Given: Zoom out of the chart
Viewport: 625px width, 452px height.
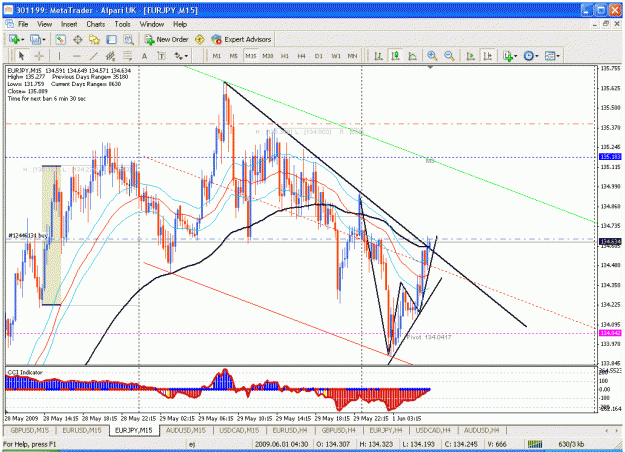Looking at the screenshot, I should pyautogui.click(x=449, y=56).
